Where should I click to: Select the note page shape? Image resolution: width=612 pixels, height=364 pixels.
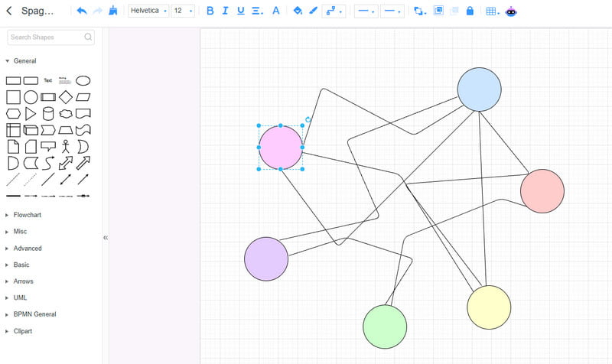tap(13, 147)
